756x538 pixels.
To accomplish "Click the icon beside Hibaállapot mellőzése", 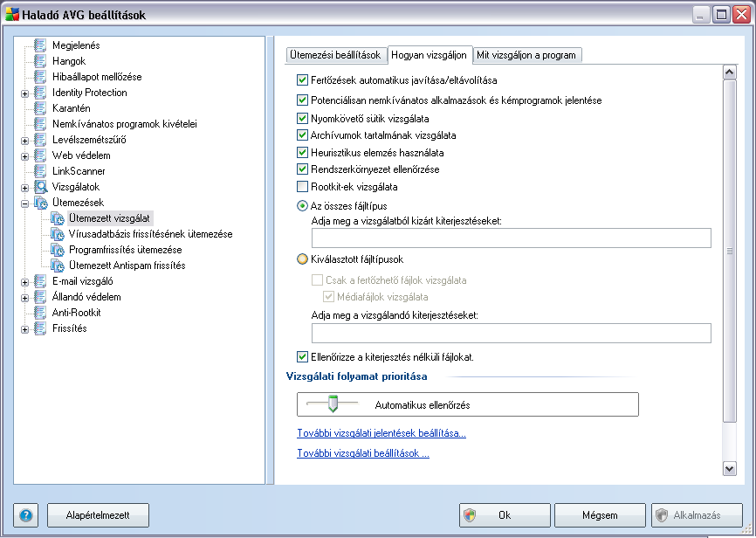I will pyautogui.click(x=40, y=77).
